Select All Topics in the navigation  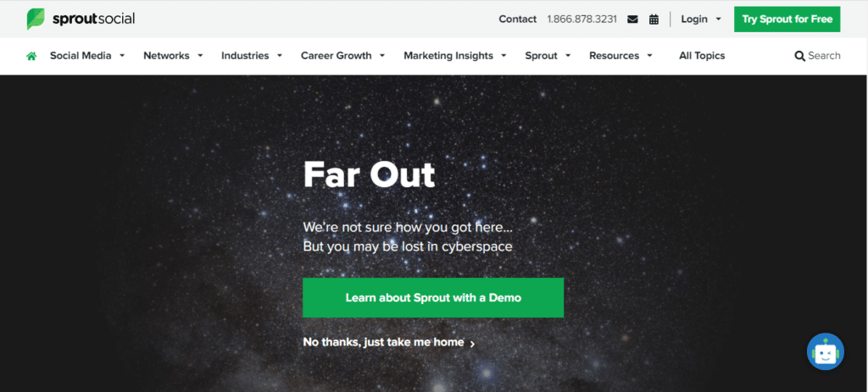(x=702, y=56)
